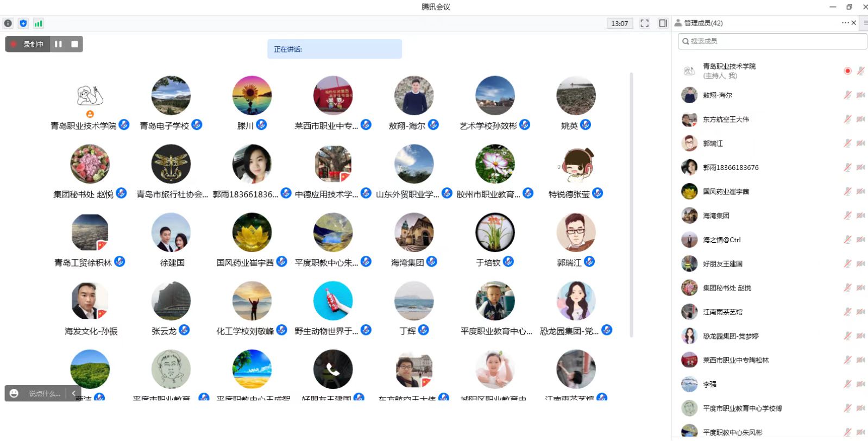Screen dimensions: 868x441
Task: Unmute host microphone for 青岛职业技术学院
Action: pyautogui.click(x=861, y=71)
